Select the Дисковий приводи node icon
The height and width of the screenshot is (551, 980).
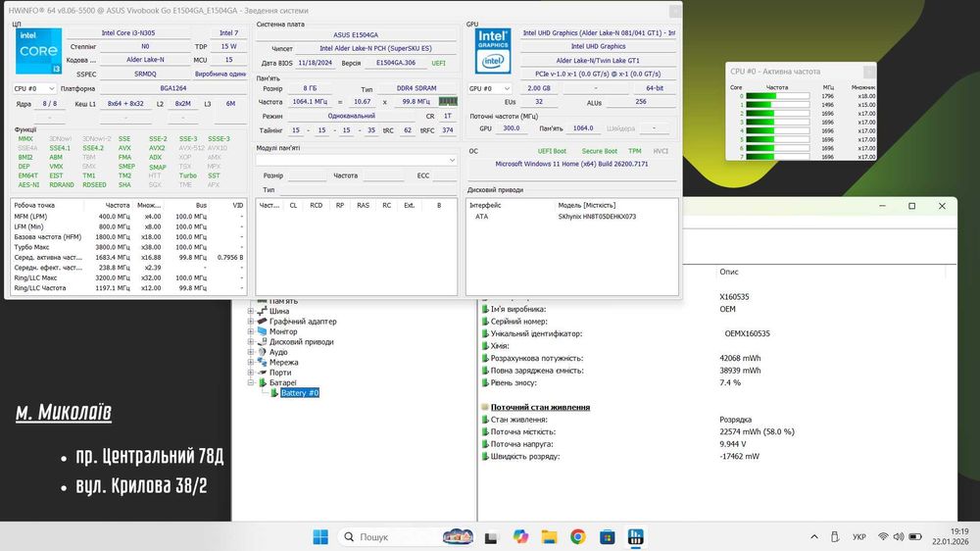pos(263,341)
